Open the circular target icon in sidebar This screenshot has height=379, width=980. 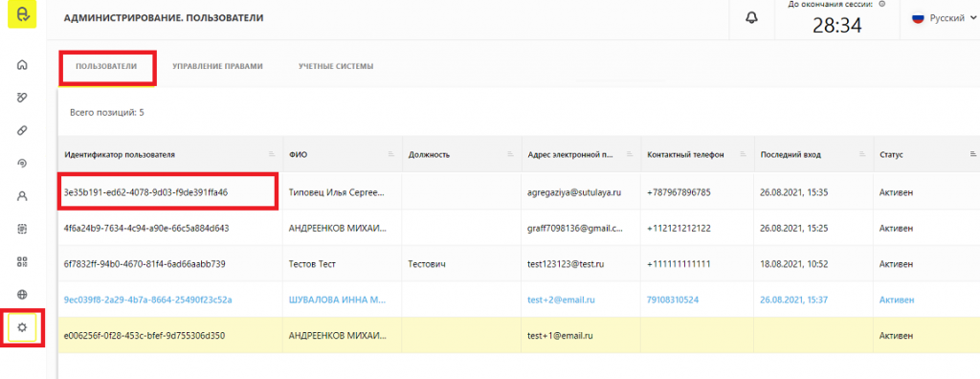pyautogui.click(x=23, y=164)
